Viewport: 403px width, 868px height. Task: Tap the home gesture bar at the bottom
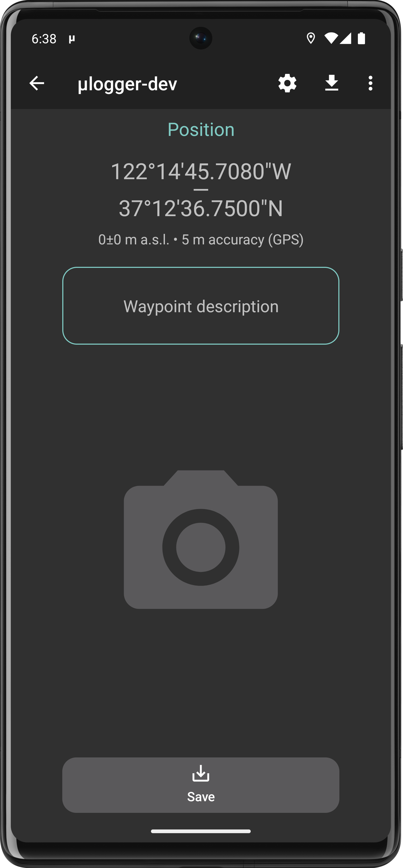click(x=201, y=831)
